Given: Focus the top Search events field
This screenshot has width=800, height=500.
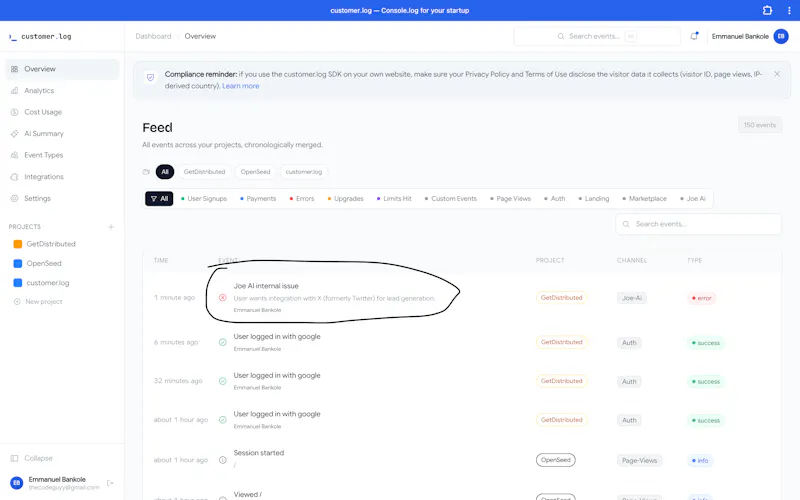Looking at the screenshot, I should [597, 36].
